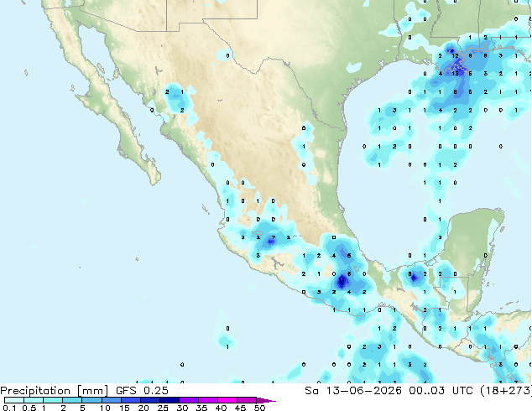The height and width of the screenshot is (411, 532).
Task: Click the legend tick label '10'
Action: (105, 408)
